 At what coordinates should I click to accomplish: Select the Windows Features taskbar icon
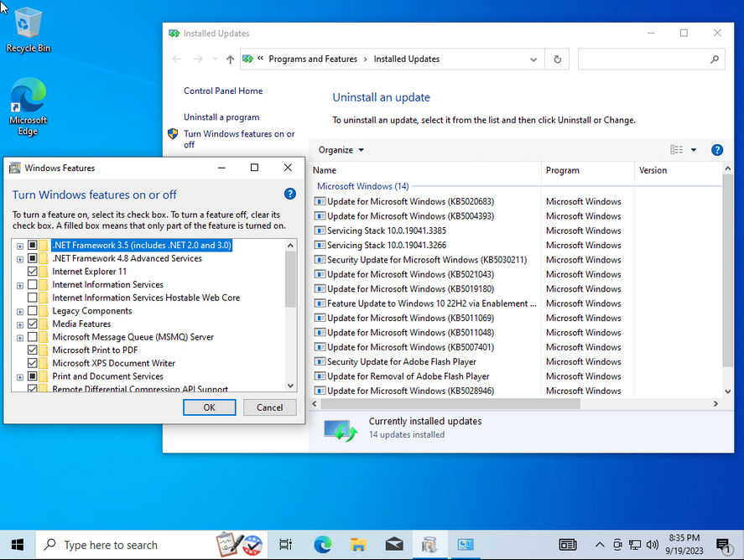(429, 545)
